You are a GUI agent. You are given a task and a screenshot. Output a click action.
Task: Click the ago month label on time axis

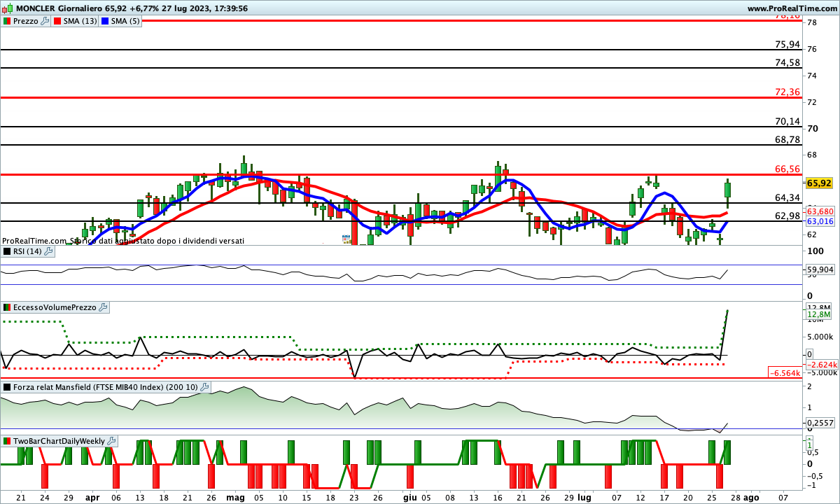click(751, 496)
